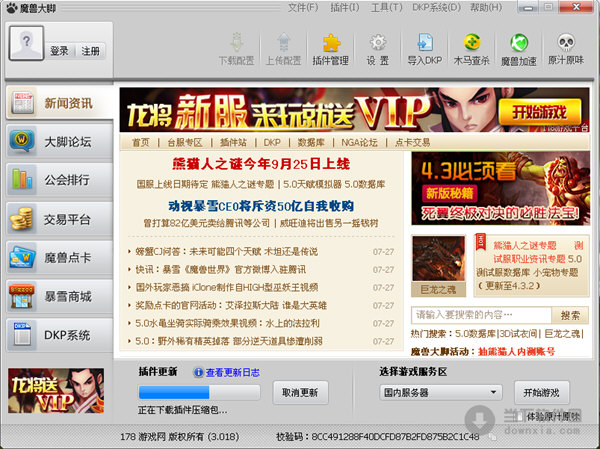Switch to the NGA论坛 tab

tap(359, 142)
